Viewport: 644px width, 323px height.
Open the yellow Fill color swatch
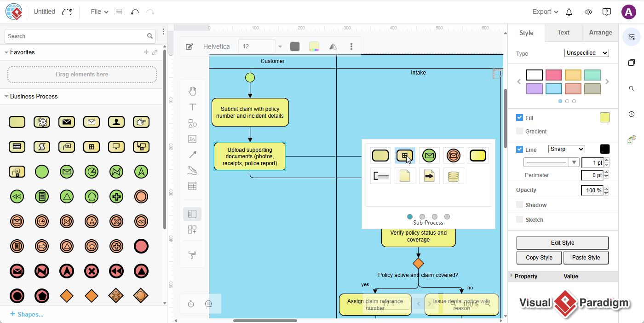coord(605,118)
